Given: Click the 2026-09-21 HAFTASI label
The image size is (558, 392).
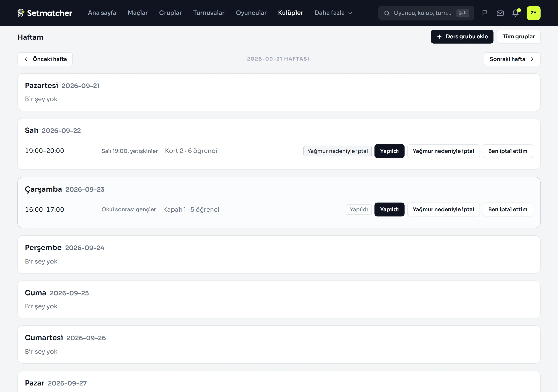Looking at the screenshot, I should point(278,59).
